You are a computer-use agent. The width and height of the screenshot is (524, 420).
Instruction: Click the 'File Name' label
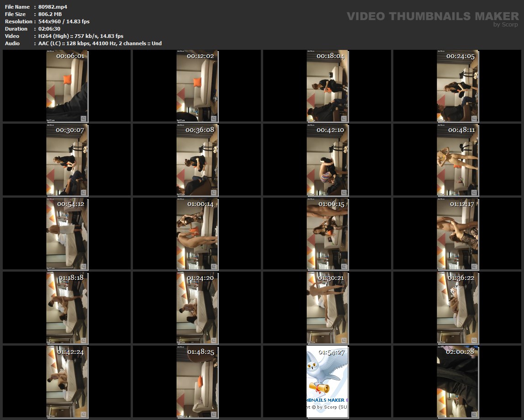tap(17, 7)
